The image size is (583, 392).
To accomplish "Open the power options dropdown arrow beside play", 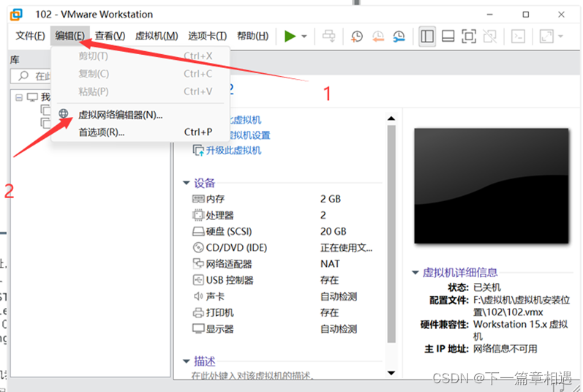I will tap(304, 37).
